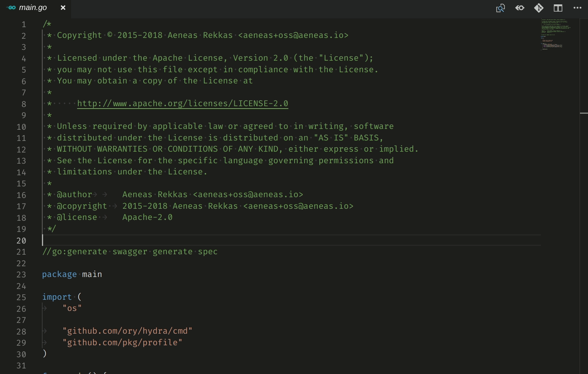Click the "github.com/ory/hydra/cmd" import string
588x374 pixels.
click(127, 331)
